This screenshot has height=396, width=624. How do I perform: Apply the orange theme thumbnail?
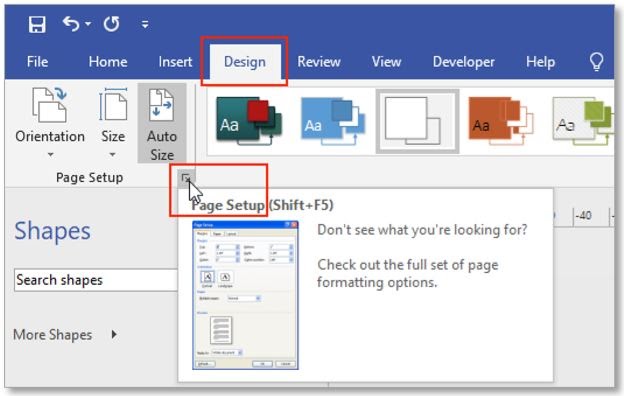coord(501,121)
